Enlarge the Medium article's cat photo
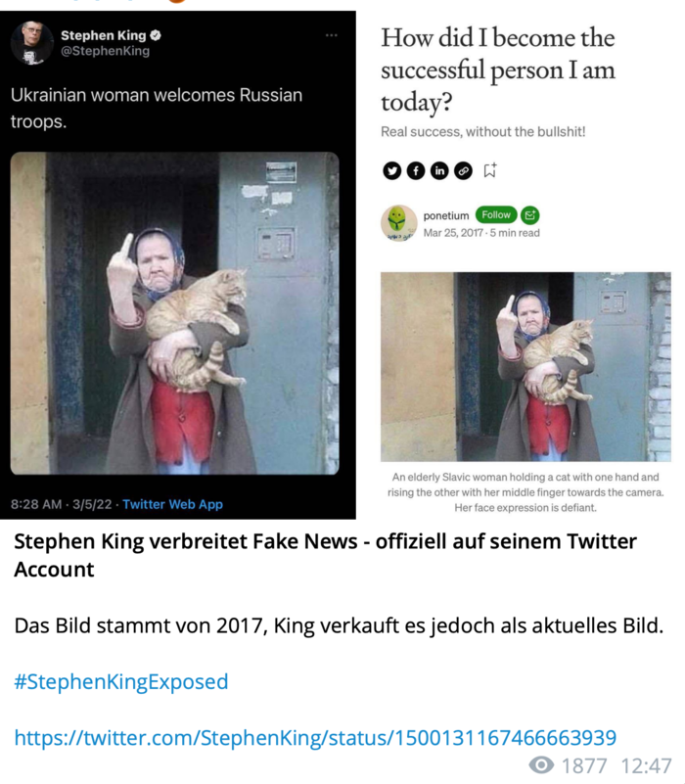The height and width of the screenshot is (784, 685). coord(525,366)
